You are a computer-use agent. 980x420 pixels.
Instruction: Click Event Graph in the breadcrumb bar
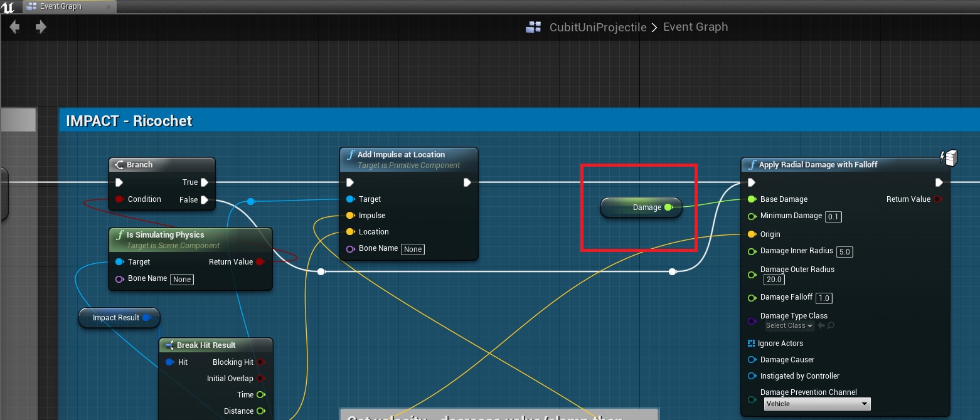[x=695, y=27]
